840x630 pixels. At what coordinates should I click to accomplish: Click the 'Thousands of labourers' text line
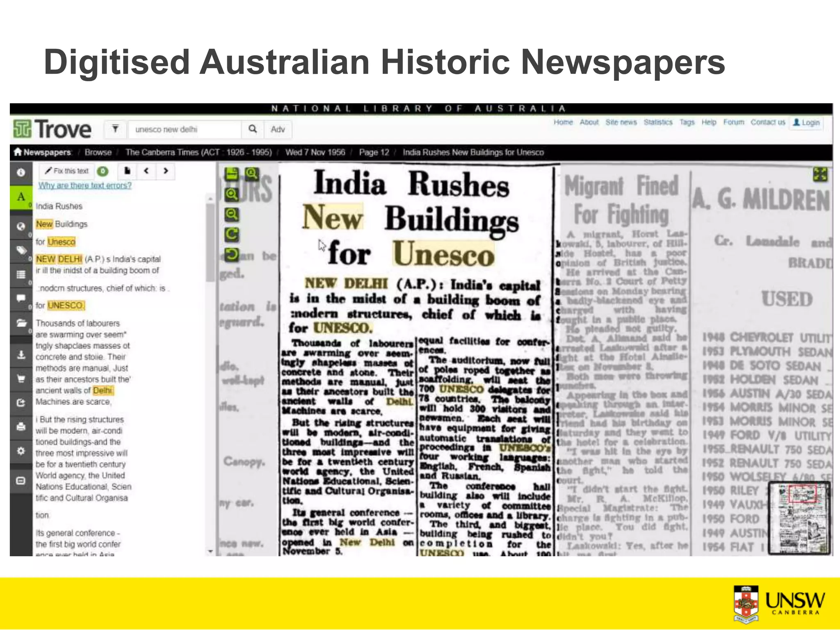78,323
